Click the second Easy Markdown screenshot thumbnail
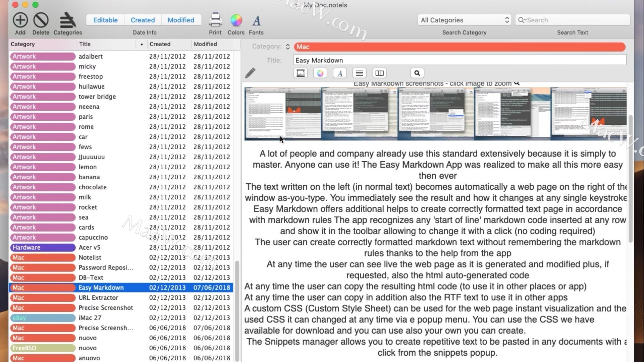Viewport: 644px width, 362px height. 360,114
